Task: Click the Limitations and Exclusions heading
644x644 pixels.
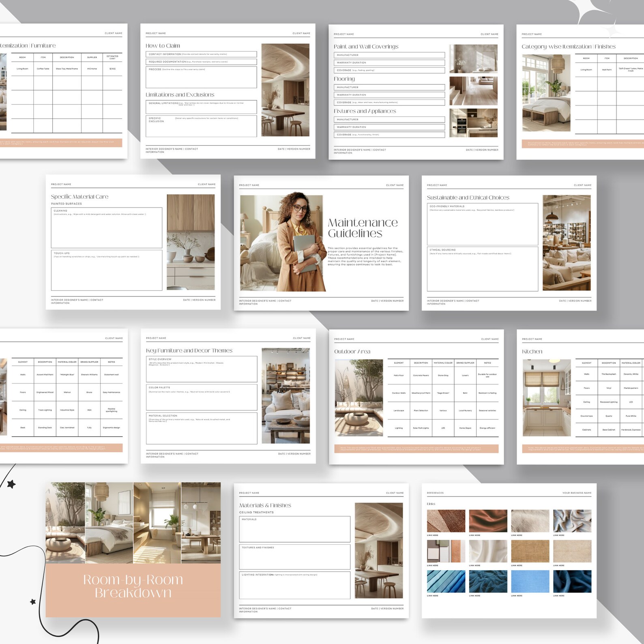Action: coord(180,94)
